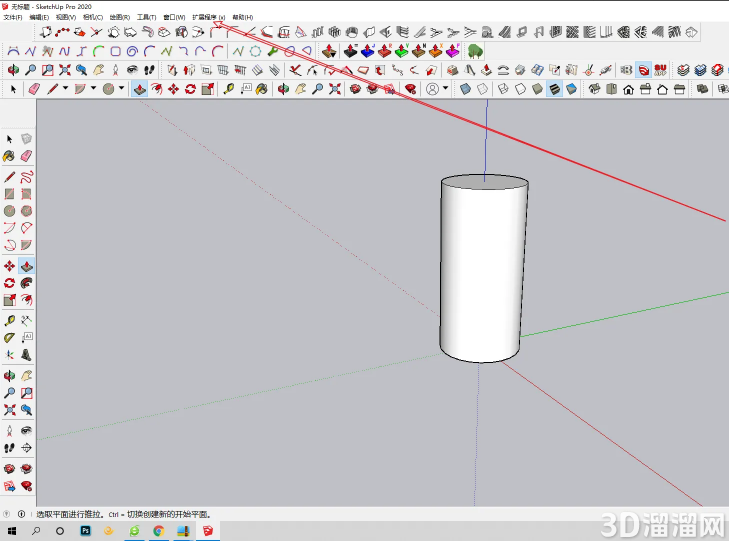Expand the line tool dropdown arrow
The image size is (729, 541).
tap(66, 88)
